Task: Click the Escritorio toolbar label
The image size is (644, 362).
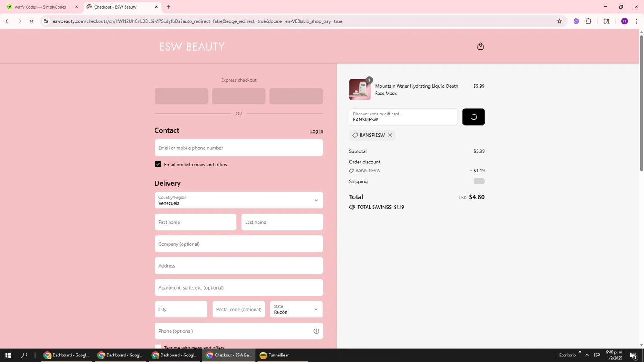Action: pyautogui.click(x=568, y=355)
